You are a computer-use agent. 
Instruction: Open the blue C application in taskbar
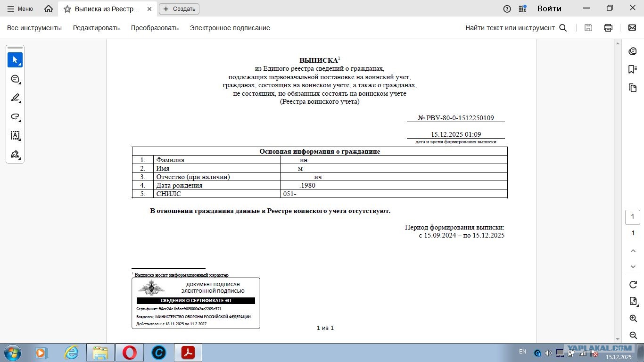coord(159,353)
